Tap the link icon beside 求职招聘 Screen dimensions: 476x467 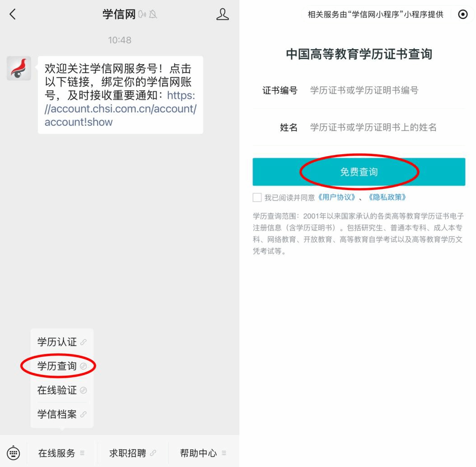click(x=153, y=453)
